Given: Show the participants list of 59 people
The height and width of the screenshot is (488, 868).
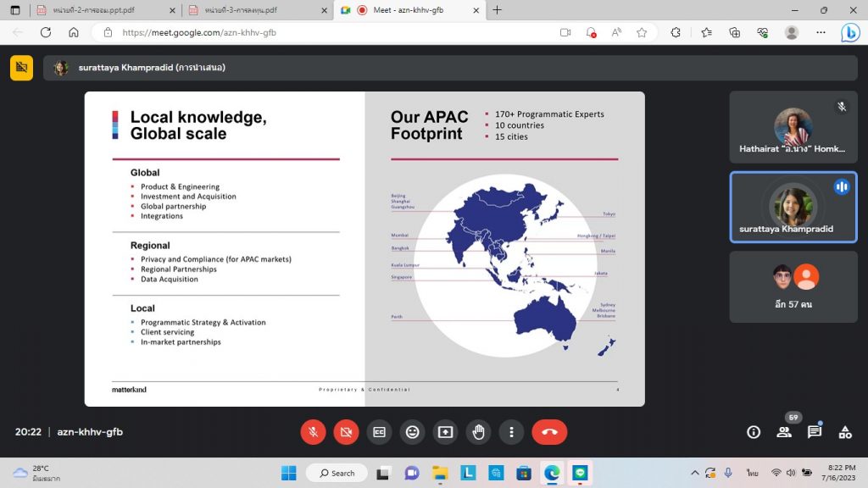Looking at the screenshot, I should [x=784, y=432].
